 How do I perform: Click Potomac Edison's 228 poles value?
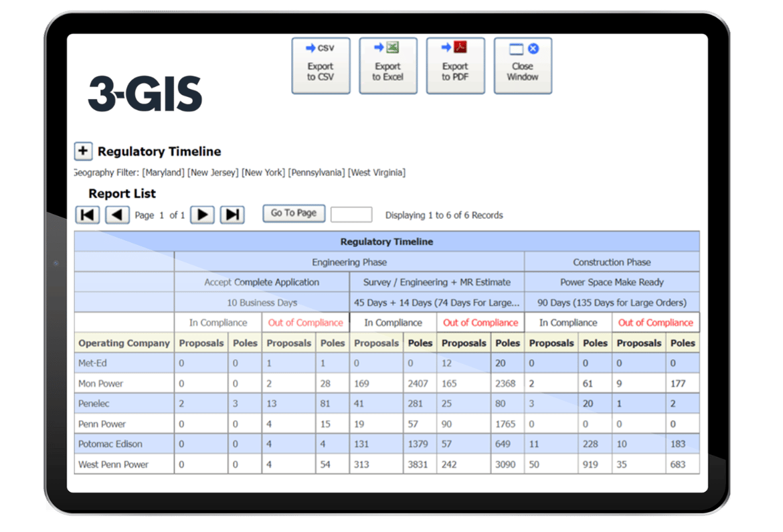point(590,444)
